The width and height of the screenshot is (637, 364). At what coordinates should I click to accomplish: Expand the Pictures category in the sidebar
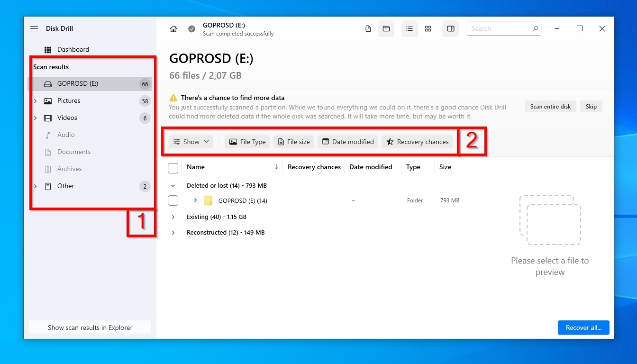point(36,101)
